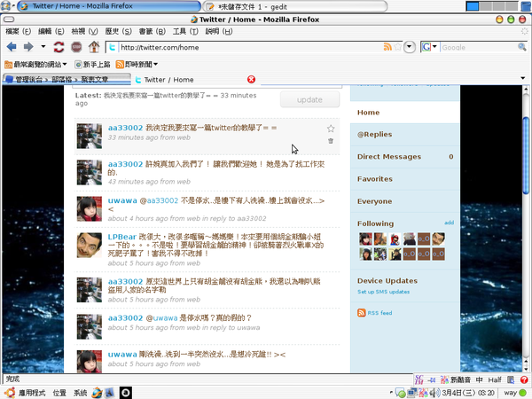Open the 系統 panel menu

[80, 393]
